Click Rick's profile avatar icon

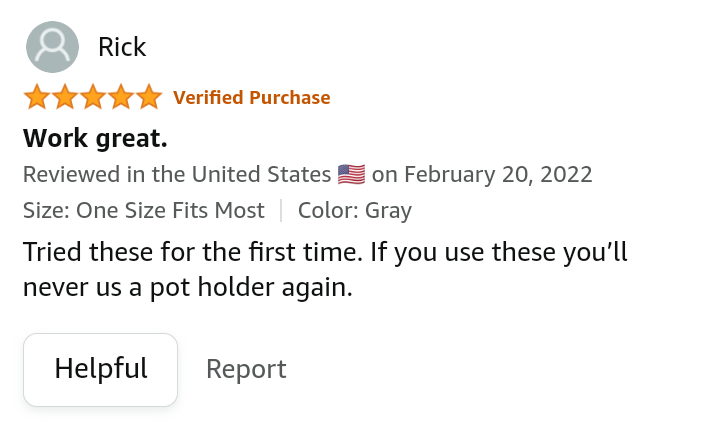coord(52,47)
